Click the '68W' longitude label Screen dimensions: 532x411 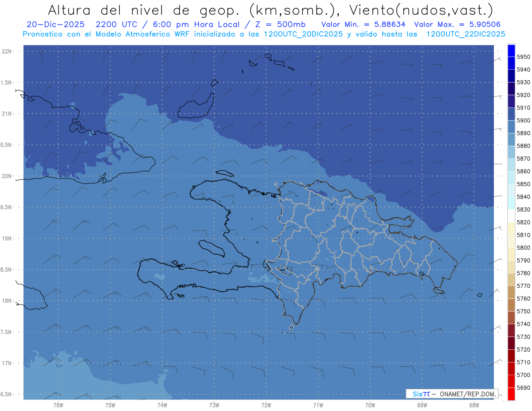pos(474,405)
